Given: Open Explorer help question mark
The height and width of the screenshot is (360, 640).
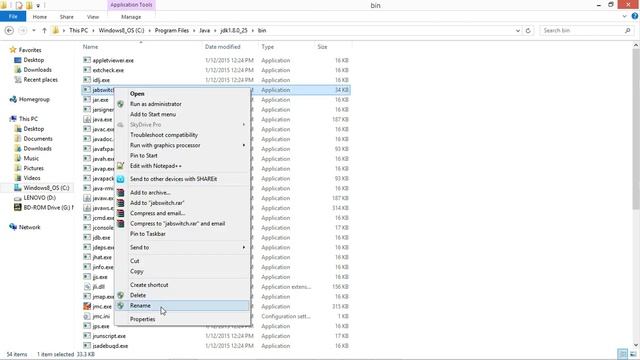Looking at the screenshot, I should pos(635,16).
